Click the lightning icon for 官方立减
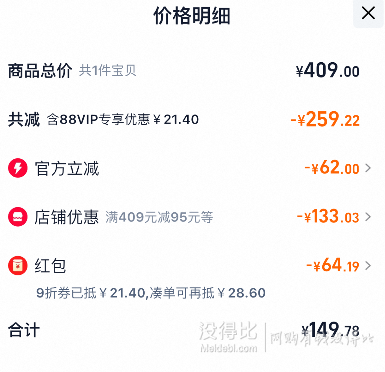Image resolution: width=385 pixels, height=372 pixels. pyautogui.click(x=18, y=168)
